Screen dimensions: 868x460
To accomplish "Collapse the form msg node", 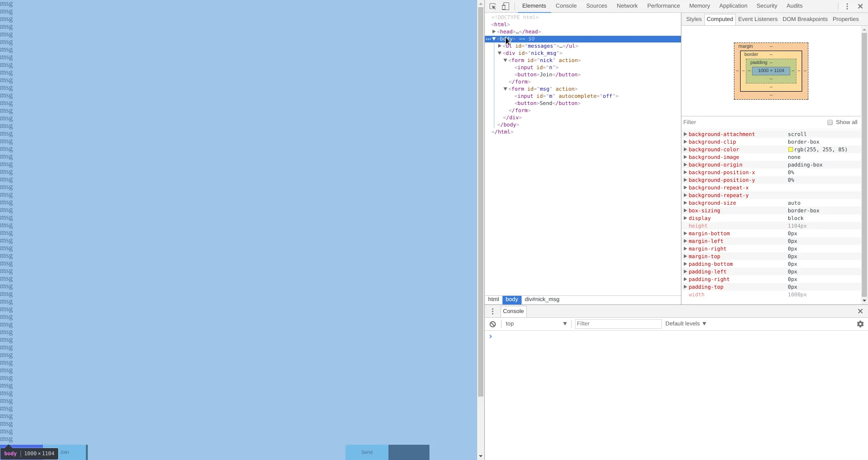I will [505, 89].
